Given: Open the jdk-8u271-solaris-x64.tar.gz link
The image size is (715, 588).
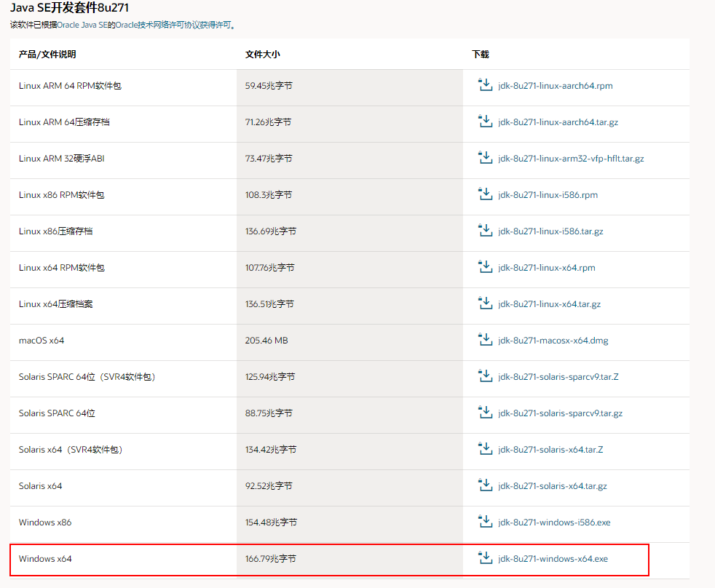Looking at the screenshot, I should (x=553, y=486).
